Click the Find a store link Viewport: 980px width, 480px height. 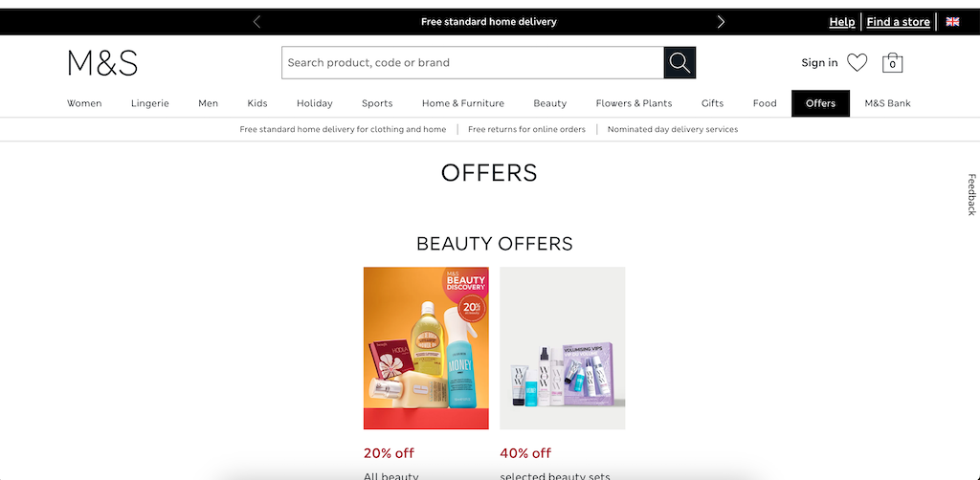pos(898,22)
